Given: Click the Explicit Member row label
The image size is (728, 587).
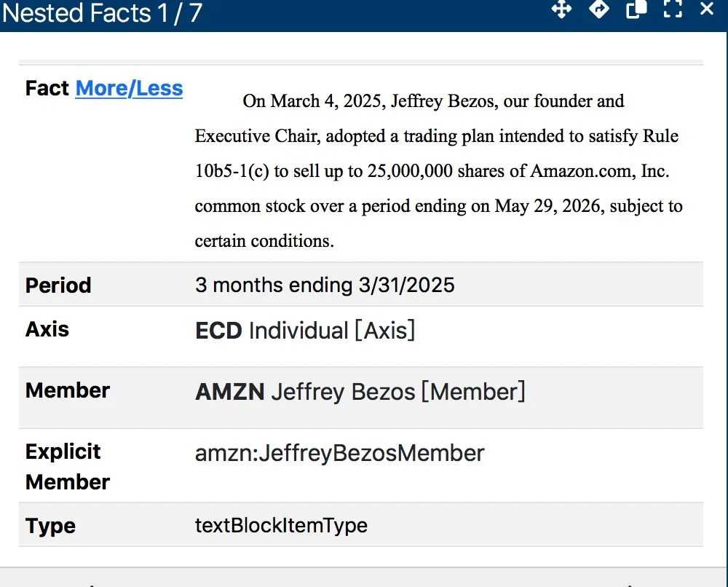Looking at the screenshot, I should pyautogui.click(x=68, y=467).
